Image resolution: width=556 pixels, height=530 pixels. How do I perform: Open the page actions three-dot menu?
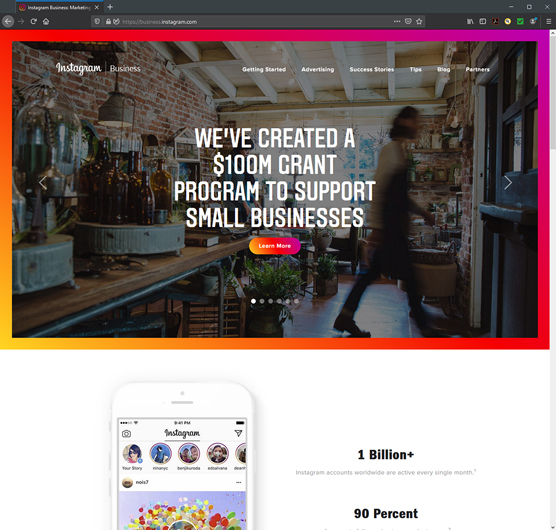pos(397,22)
